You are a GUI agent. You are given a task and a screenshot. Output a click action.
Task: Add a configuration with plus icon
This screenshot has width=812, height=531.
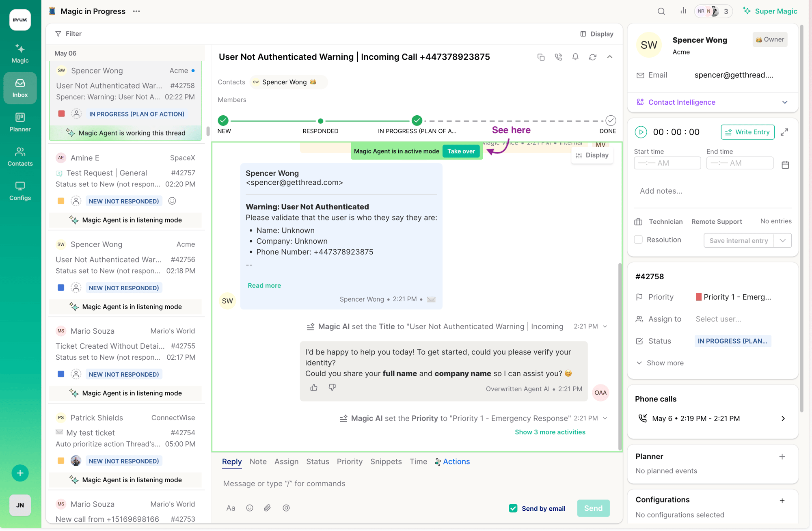pyautogui.click(x=782, y=501)
